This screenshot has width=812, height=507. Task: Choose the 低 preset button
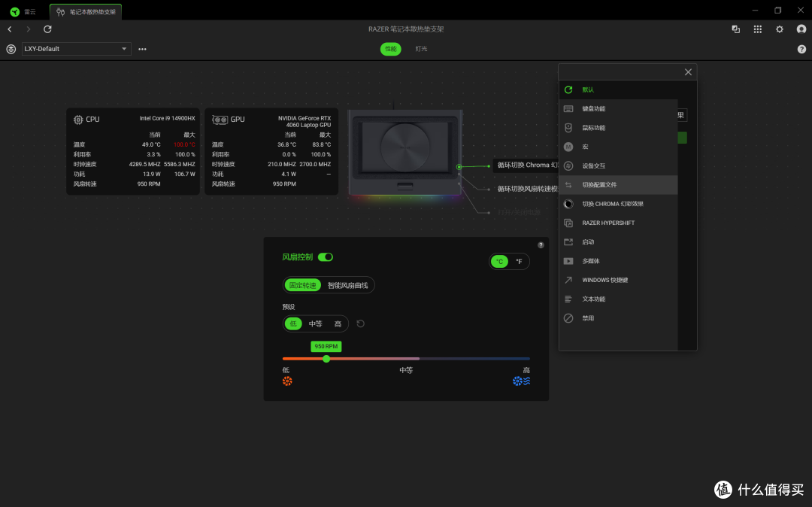(x=293, y=323)
